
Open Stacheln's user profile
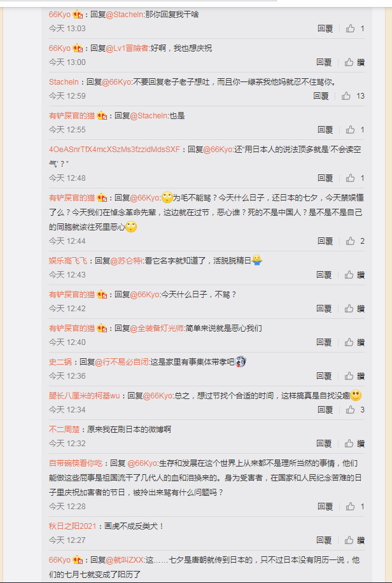[x=64, y=82]
